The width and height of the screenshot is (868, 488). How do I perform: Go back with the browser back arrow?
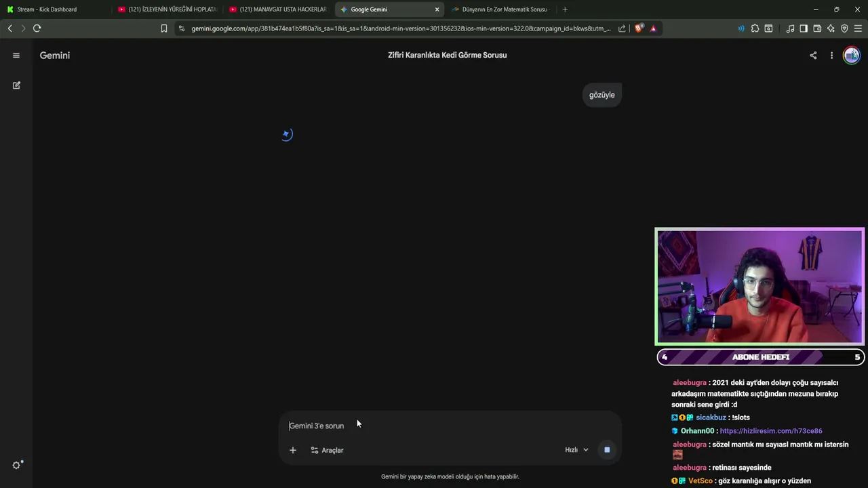coord(9,28)
